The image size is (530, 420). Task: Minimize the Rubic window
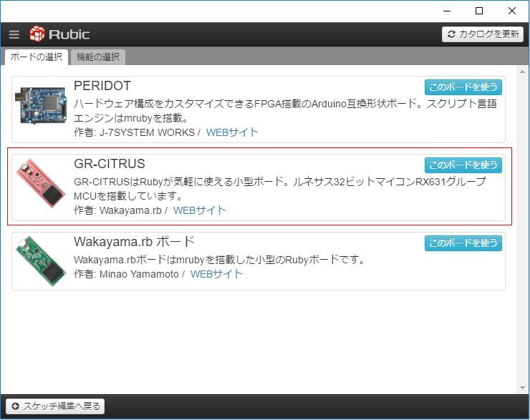coord(447,11)
